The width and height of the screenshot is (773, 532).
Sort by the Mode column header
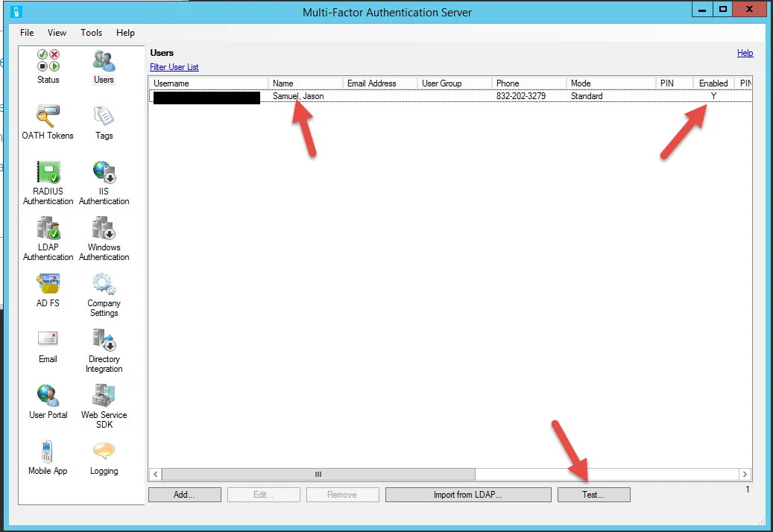[x=610, y=83]
